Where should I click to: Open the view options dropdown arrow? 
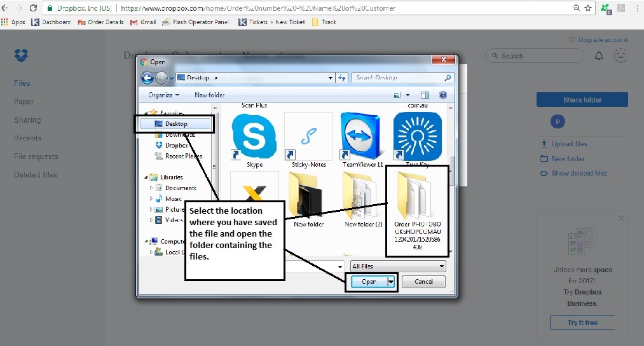(408, 95)
